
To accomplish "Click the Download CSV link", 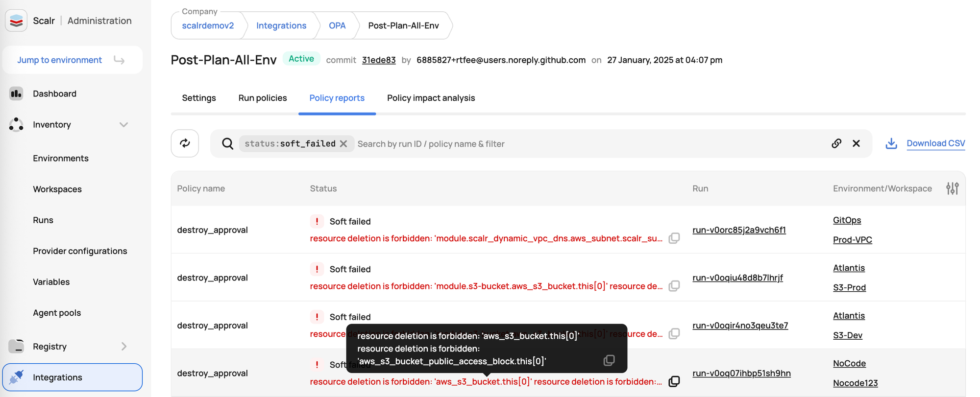I will [x=935, y=143].
